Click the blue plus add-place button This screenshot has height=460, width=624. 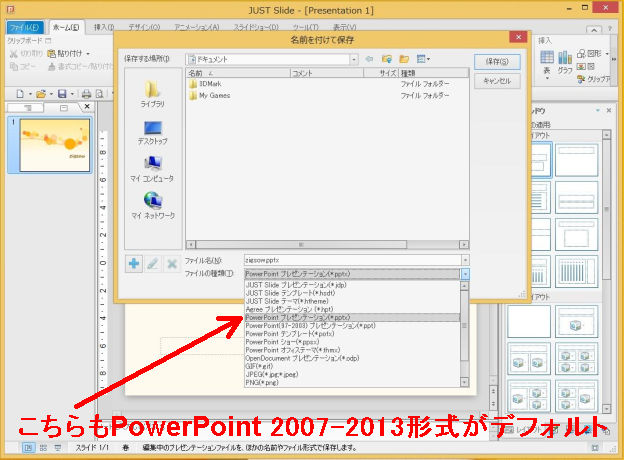pos(134,263)
